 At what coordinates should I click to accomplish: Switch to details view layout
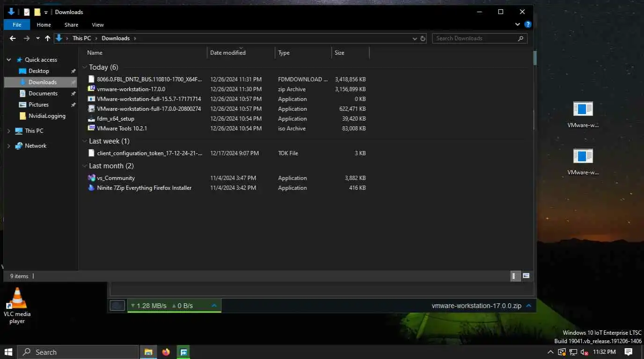click(515, 276)
